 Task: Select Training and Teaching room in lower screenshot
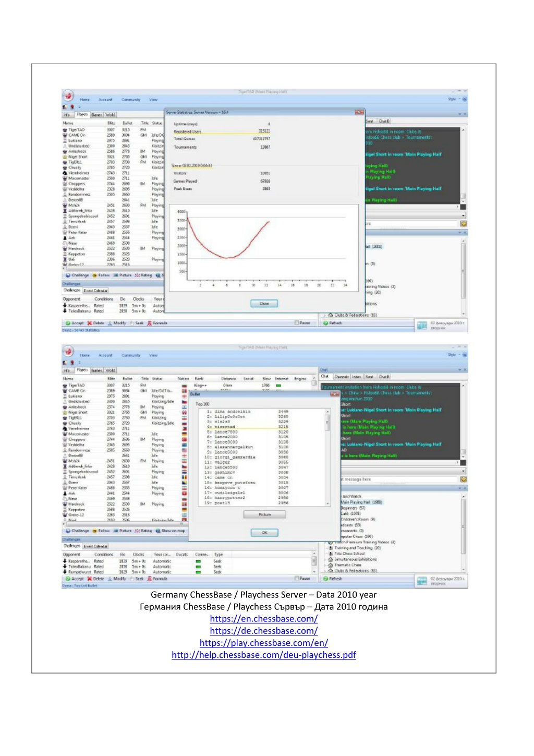[357, 548]
